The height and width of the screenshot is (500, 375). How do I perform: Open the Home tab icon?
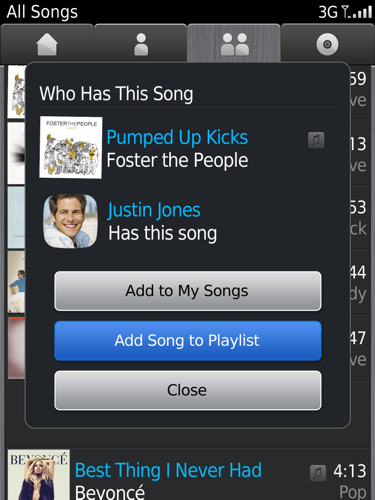47,44
